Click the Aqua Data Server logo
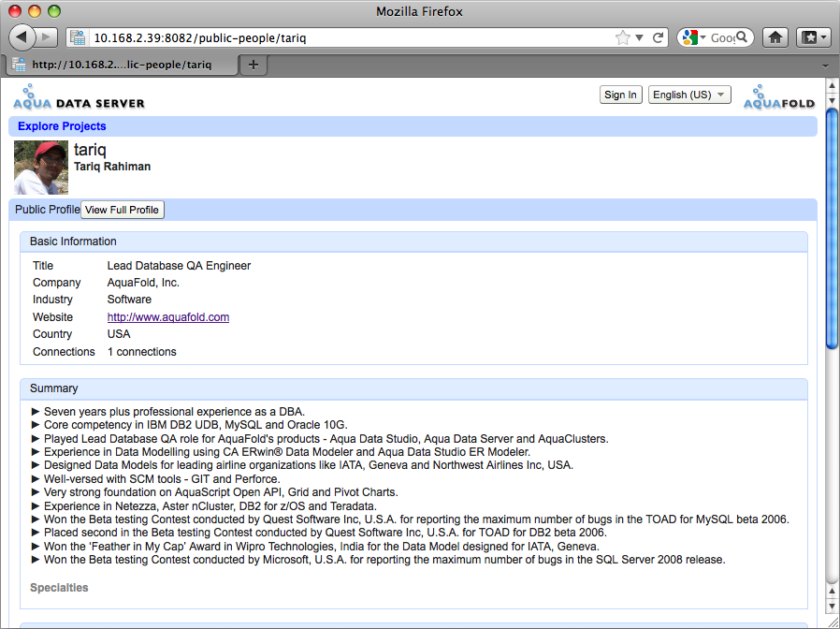The image size is (840, 629). (x=79, y=96)
